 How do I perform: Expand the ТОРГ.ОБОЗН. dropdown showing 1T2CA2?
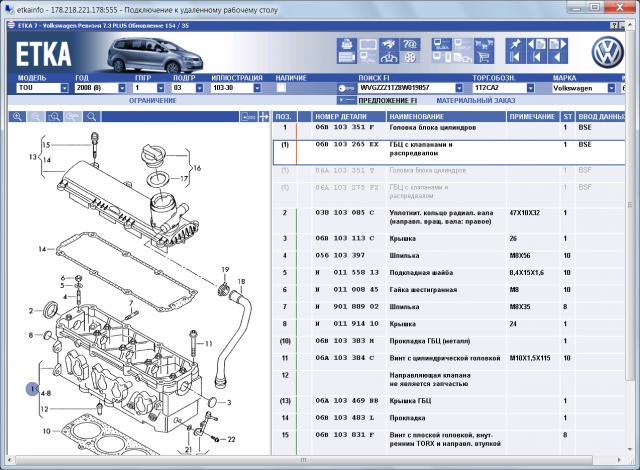[530, 88]
